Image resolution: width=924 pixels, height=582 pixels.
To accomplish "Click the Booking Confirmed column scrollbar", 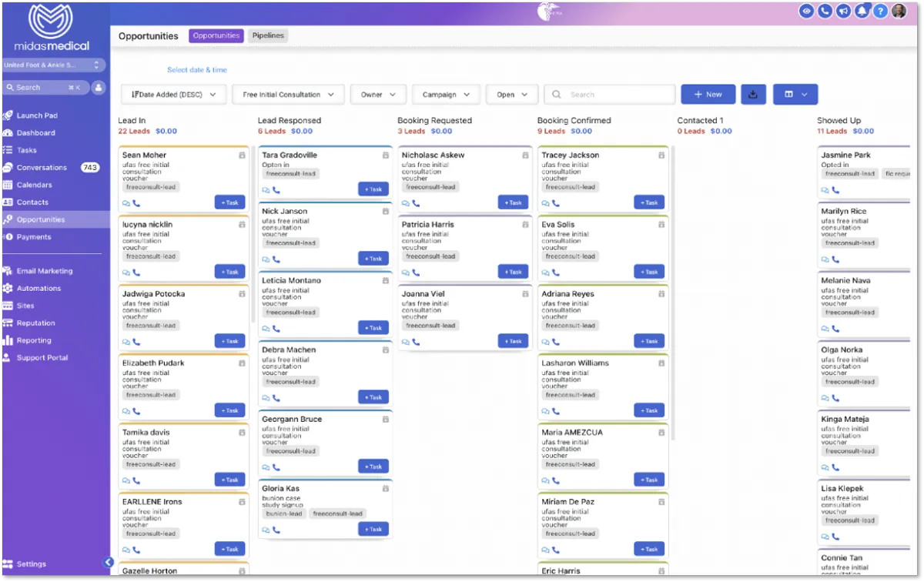I will pyautogui.click(x=673, y=293).
